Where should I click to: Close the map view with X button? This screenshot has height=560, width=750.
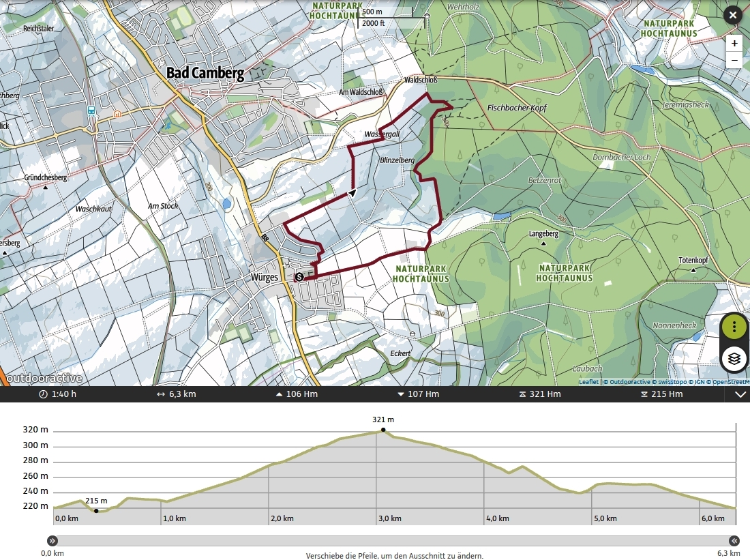732,15
